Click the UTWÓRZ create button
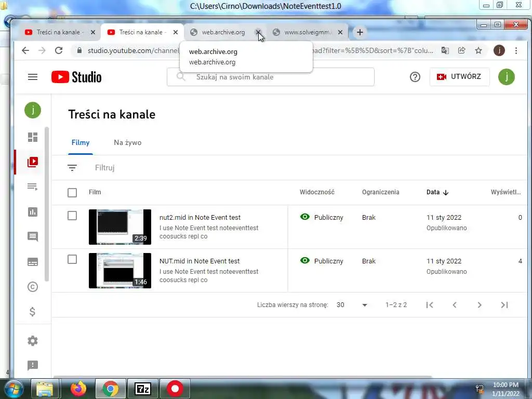 pos(459,77)
